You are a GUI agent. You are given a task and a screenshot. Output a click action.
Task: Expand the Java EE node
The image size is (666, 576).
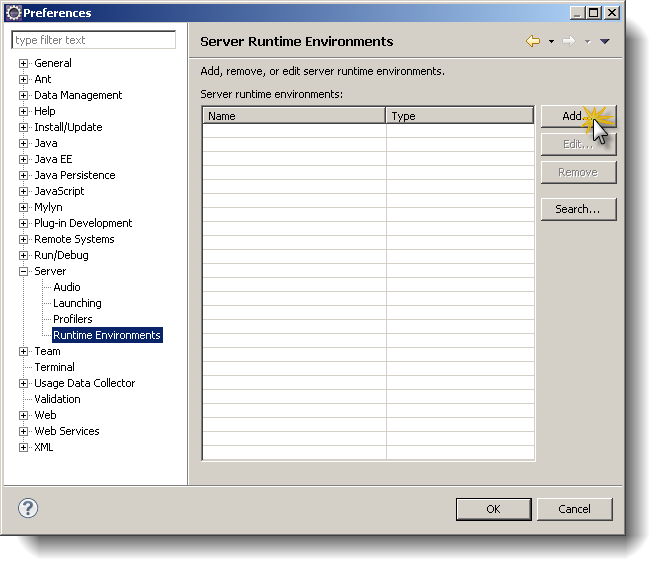click(x=23, y=159)
